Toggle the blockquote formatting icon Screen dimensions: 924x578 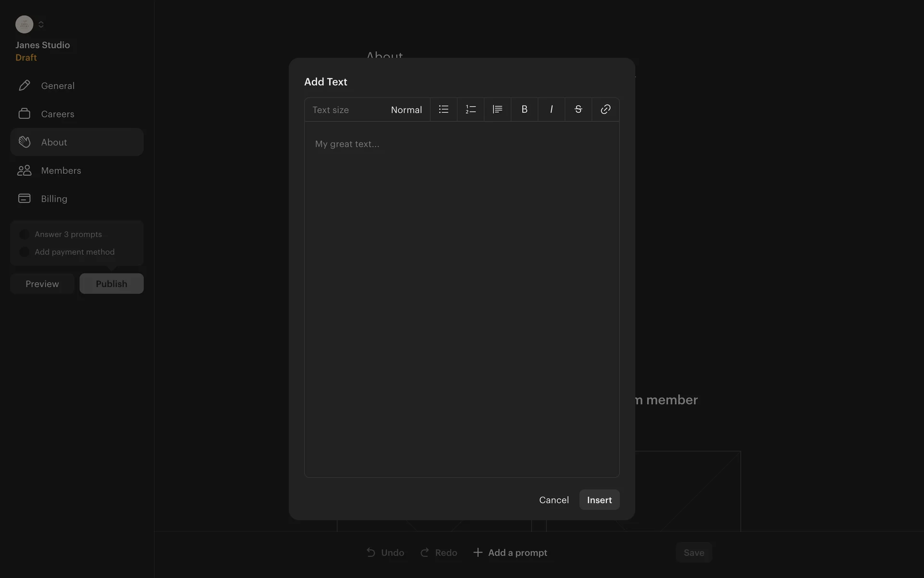point(497,109)
